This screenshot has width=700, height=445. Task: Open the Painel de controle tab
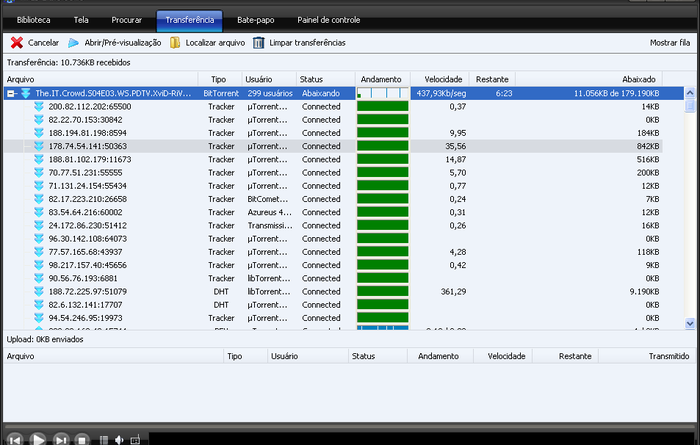pyautogui.click(x=328, y=19)
